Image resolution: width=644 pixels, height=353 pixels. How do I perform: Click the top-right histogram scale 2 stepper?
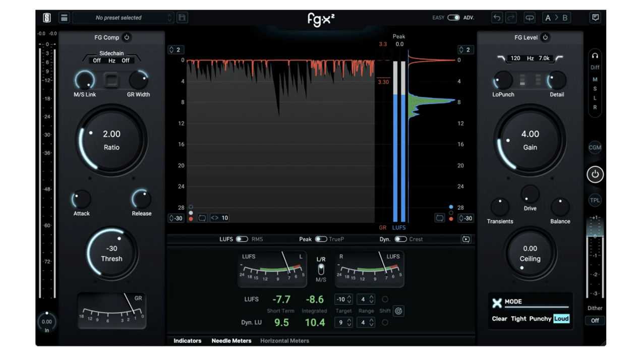[x=465, y=49]
